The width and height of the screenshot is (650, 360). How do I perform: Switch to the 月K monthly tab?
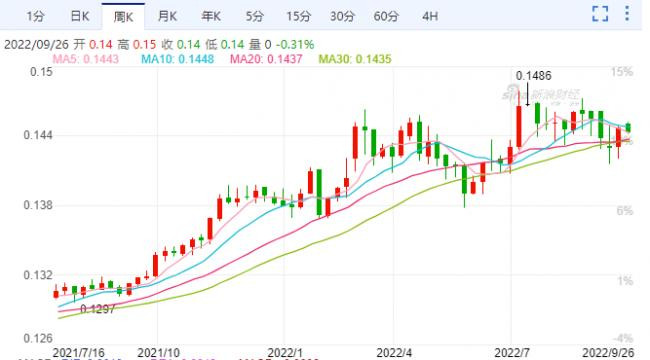pos(167,16)
